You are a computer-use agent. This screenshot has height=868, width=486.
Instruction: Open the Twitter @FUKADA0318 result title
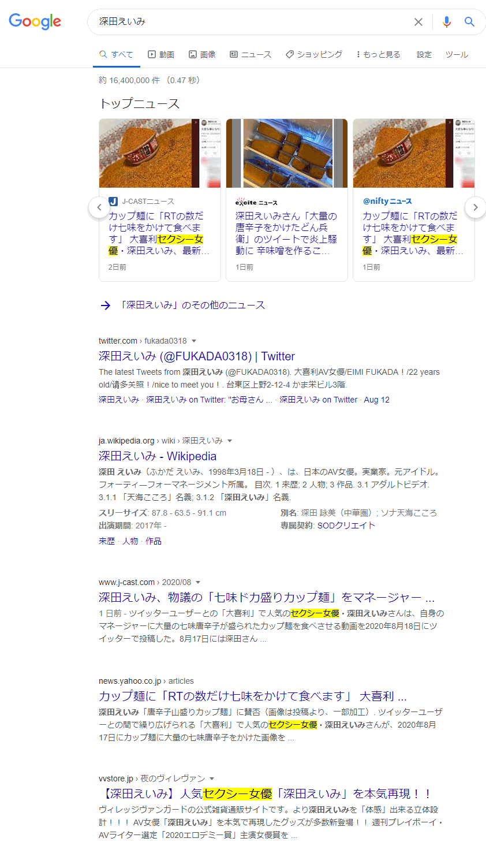coord(197,356)
